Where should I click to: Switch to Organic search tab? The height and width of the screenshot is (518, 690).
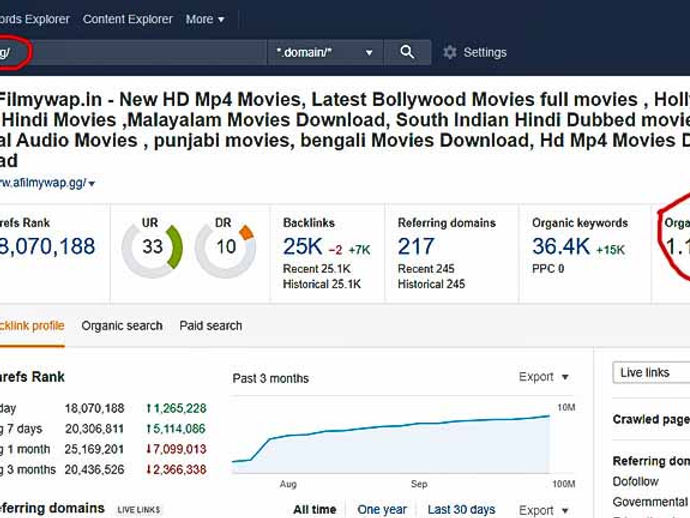(x=122, y=326)
